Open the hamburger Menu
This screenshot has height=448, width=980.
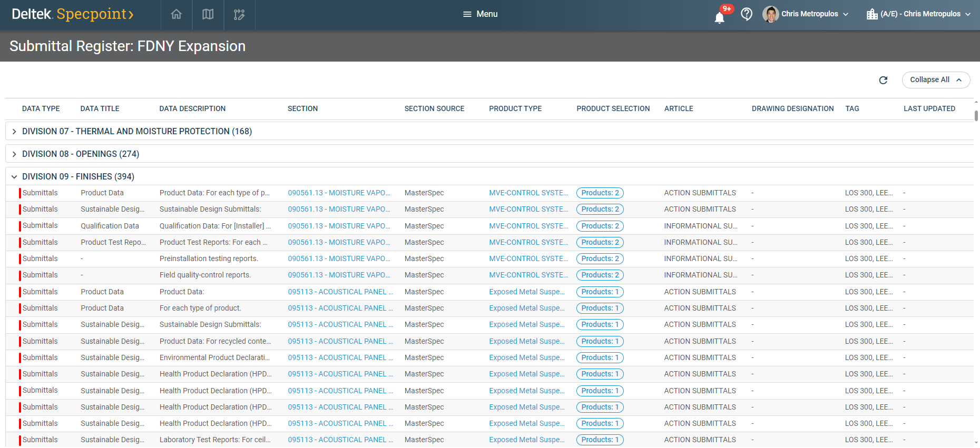pyautogui.click(x=480, y=14)
